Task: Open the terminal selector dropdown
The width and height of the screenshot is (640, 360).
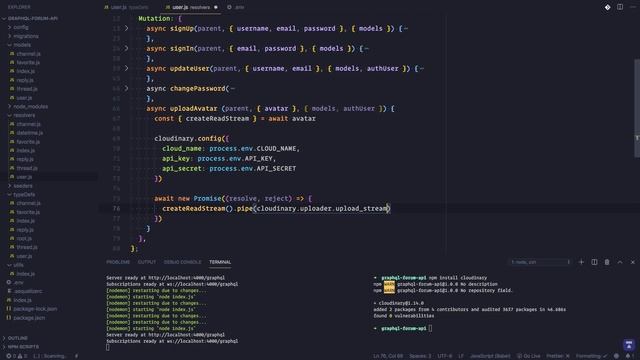Action: point(540,262)
